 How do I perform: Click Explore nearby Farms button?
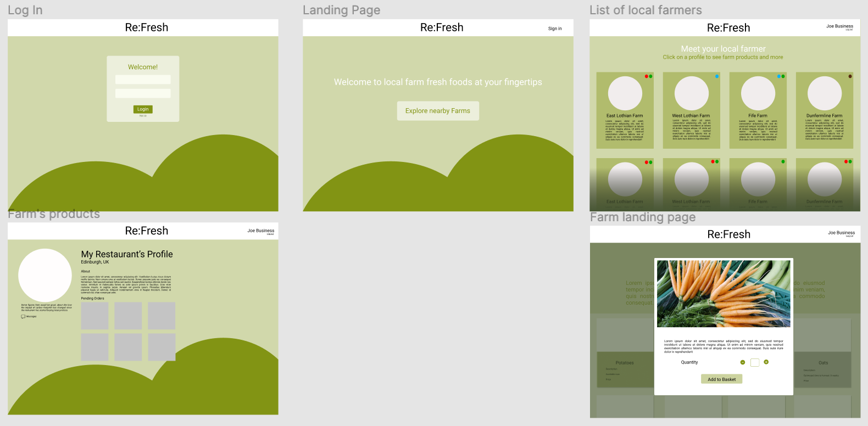click(x=438, y=111)
